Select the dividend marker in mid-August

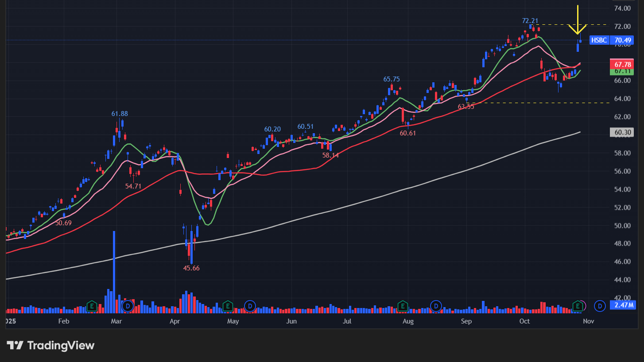point(436,305)
